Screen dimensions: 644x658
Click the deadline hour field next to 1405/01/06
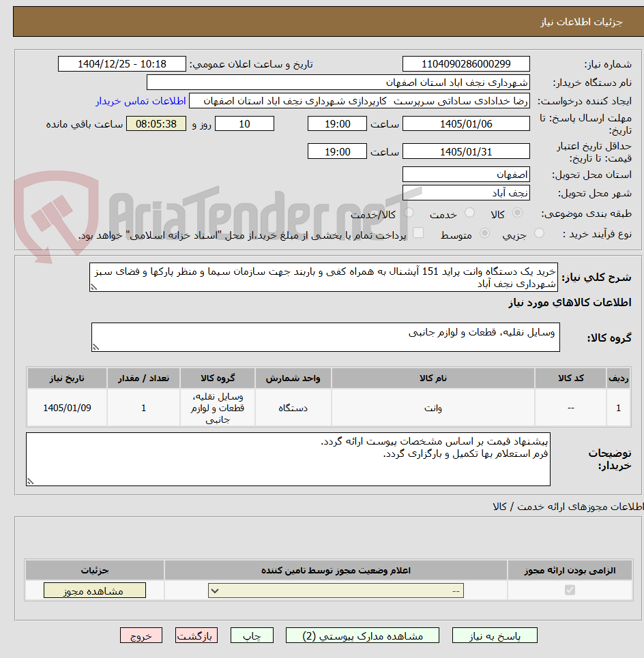(x=337, y=124)
